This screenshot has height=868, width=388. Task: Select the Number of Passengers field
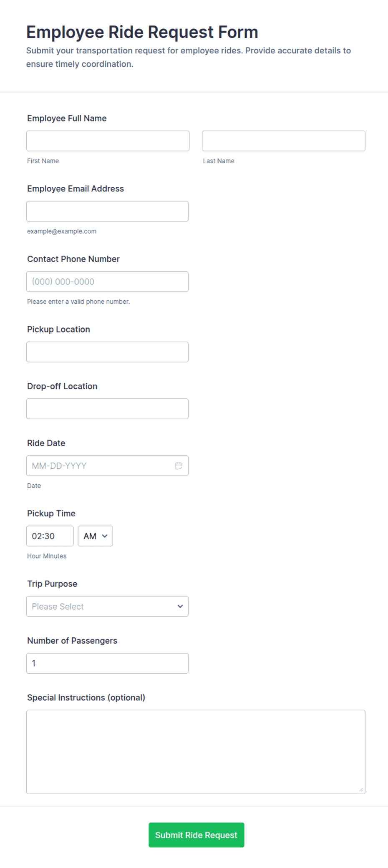(x=107, y=663)
